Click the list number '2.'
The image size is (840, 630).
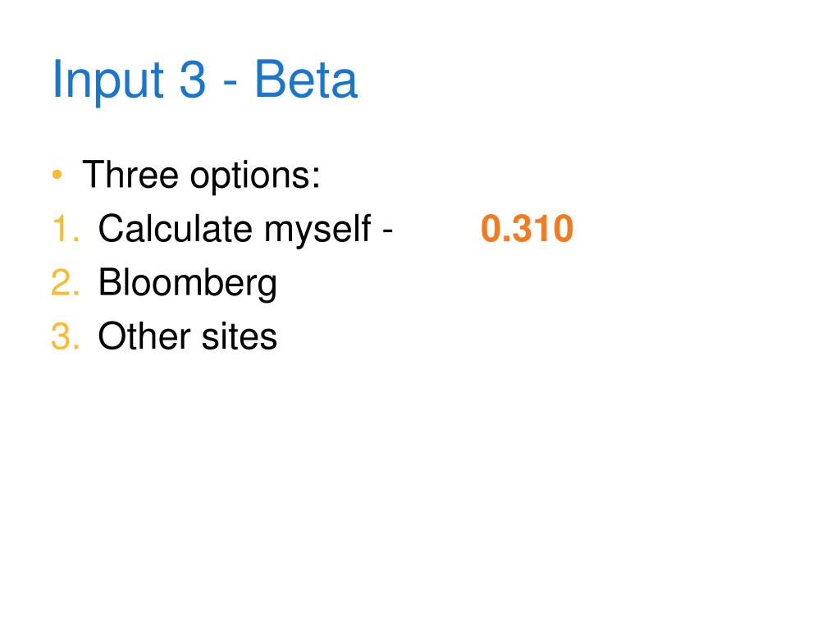pyautogui.click(x=66, y=282)
